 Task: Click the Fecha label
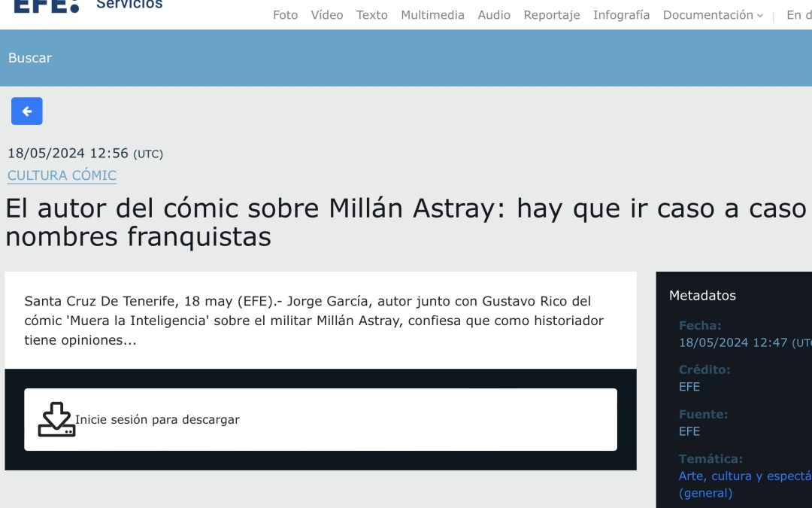[x=700, y=326]
